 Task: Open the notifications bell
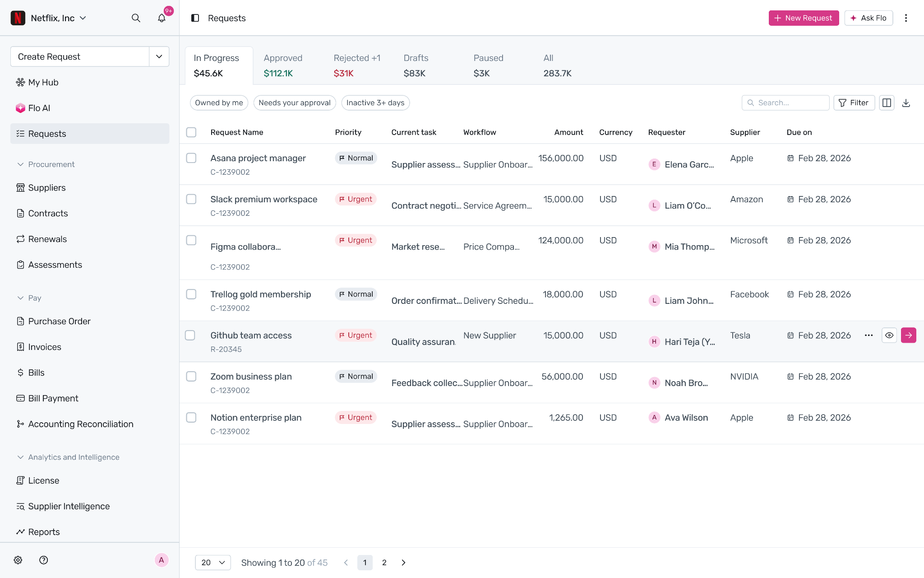(x=162, y=18)
